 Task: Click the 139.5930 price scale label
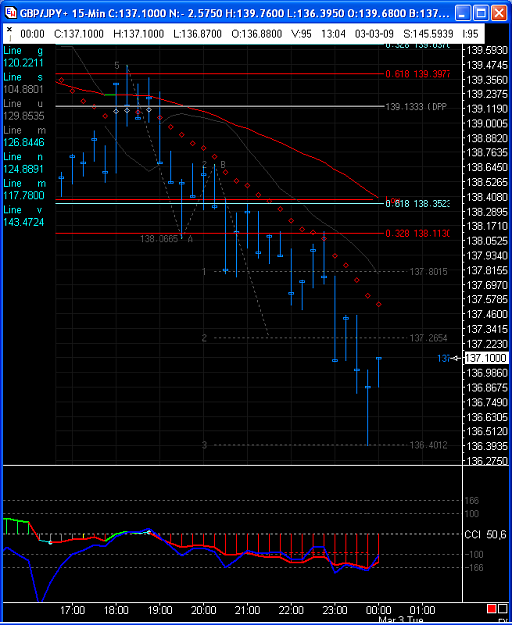tap(487, 51)
